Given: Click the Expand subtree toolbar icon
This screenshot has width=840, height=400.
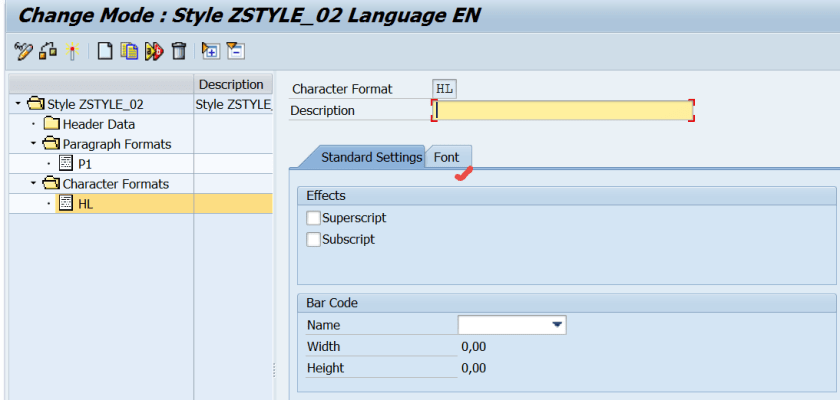Looking at the screenshot, I should pyautogui.click(x=210, y=51).
